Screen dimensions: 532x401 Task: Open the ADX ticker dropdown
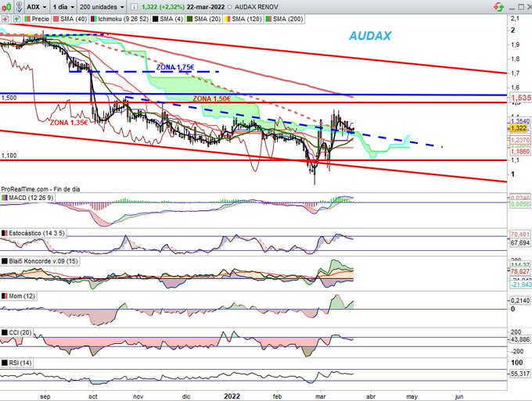37,7
